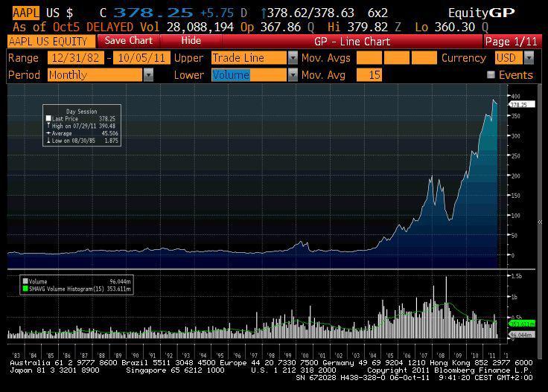Screen dimensions: 548x392
Task: Click the Hide button
Action: pyautogui.click(x=191, y=41)
